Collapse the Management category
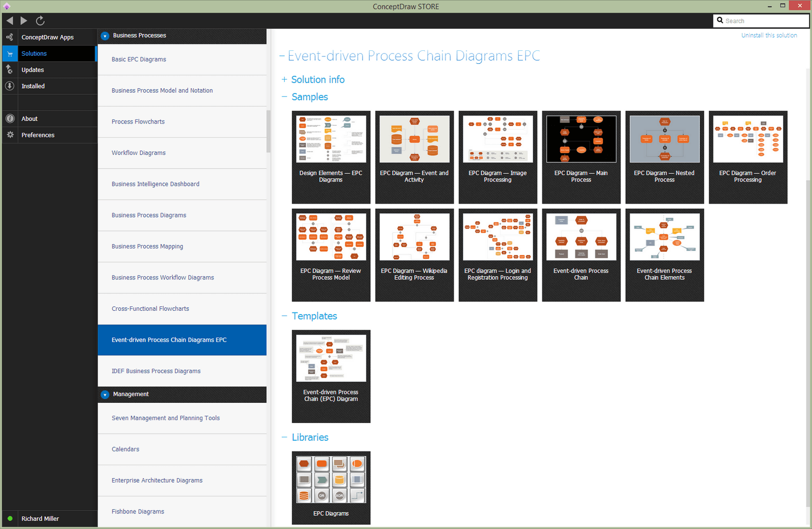The height and width of the screenshot is (529, 812). tap(105, 395)
